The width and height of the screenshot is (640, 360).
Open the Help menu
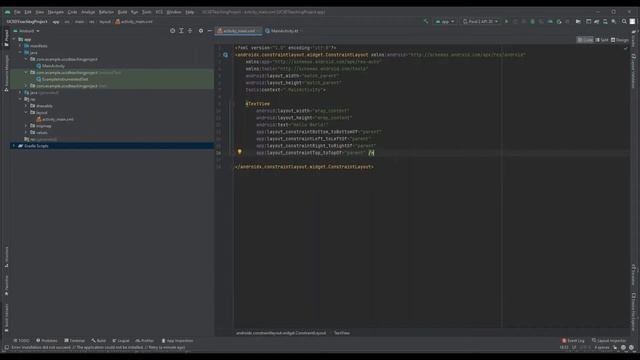click(190, 12)
